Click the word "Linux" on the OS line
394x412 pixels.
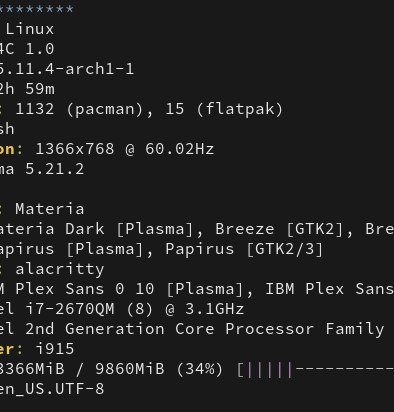(30, 29)
